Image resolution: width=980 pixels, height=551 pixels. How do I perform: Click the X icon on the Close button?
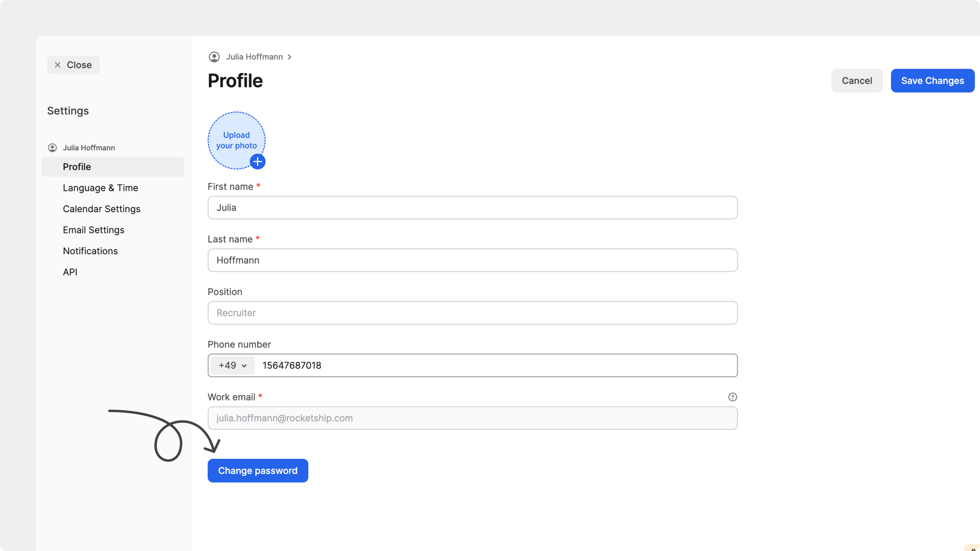(x=58, y=65)
